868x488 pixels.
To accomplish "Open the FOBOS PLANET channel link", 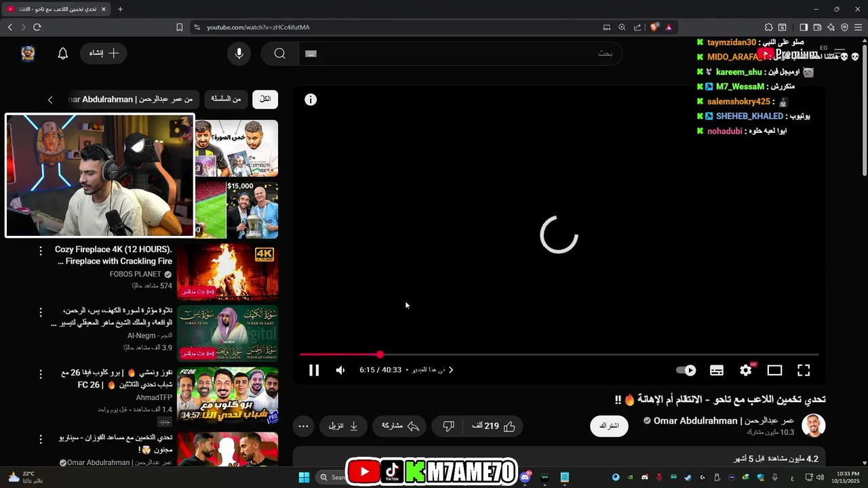I will pyautogui.click(x=136, y=274).
